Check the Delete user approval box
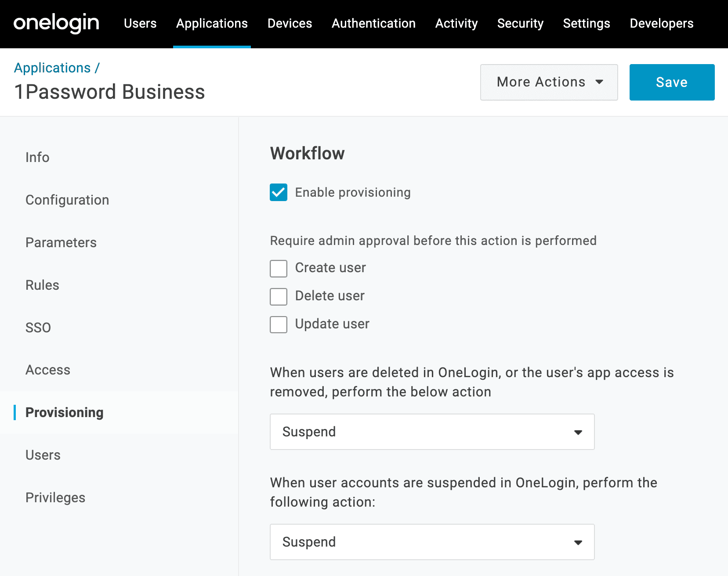Screen dimensions: 728x576 click(x=279, y=296)
